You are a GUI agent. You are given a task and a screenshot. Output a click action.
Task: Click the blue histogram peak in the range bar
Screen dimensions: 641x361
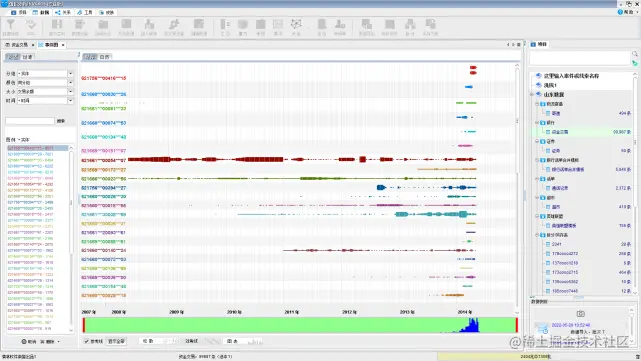pos(473,326)
